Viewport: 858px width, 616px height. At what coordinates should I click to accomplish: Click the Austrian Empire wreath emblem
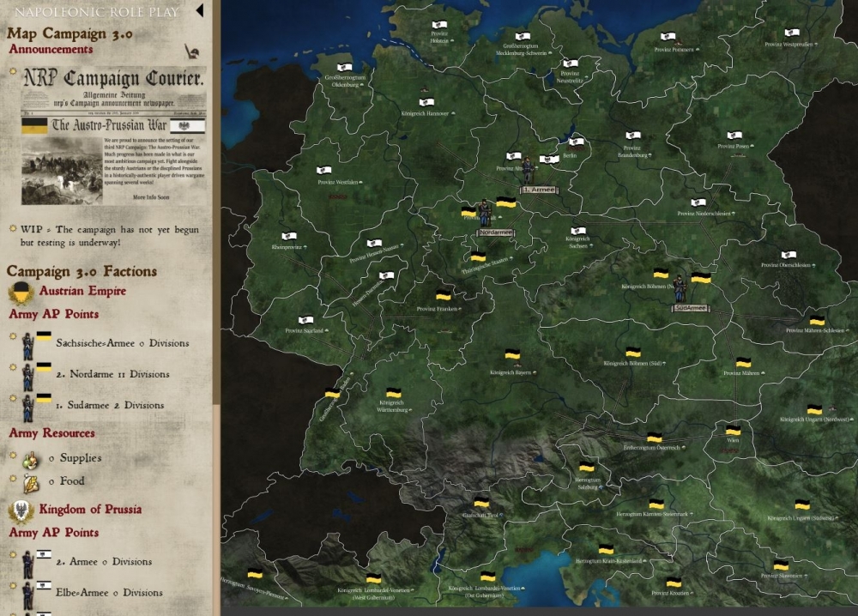click(21, 293)
